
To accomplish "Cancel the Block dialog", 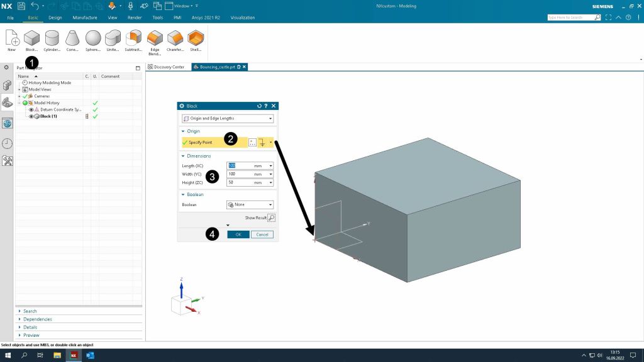I will (x=262, y=234).
